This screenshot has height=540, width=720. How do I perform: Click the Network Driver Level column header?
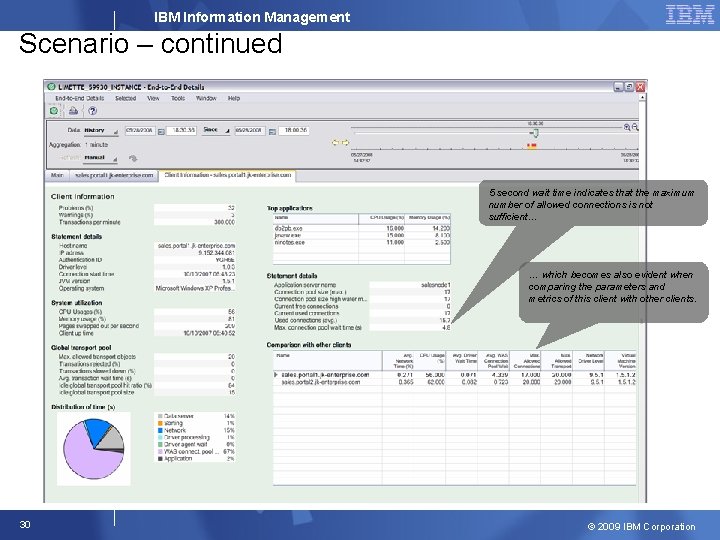589,360
